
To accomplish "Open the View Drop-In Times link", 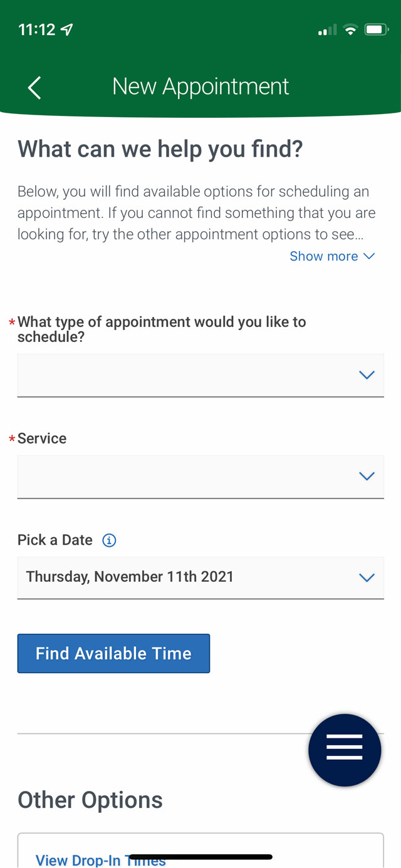I will point(100,860).
